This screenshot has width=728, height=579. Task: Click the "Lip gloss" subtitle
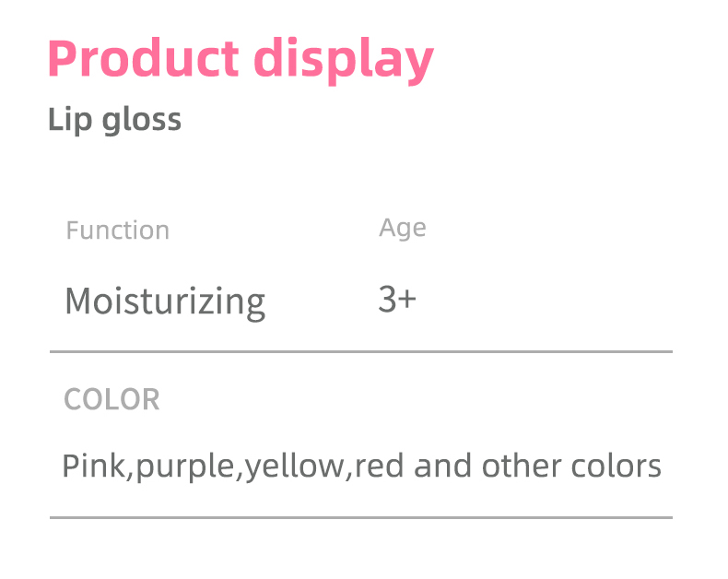114,120
